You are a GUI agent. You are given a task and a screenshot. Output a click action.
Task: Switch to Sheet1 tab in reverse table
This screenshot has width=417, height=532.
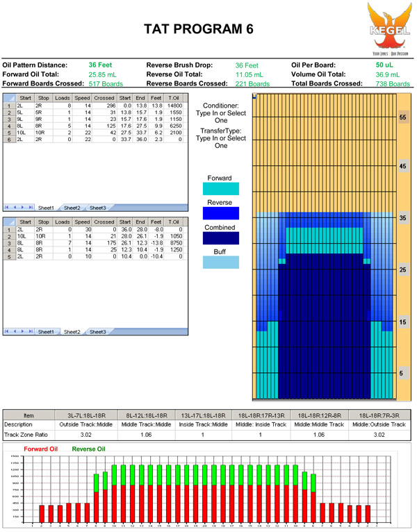tap(47, 332)
